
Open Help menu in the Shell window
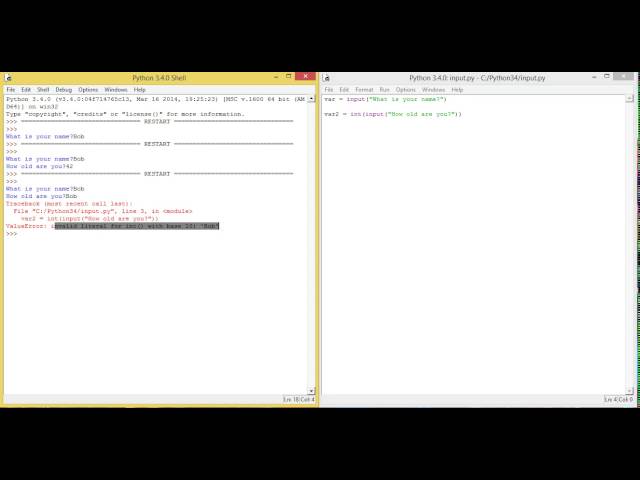coord(140,90)
